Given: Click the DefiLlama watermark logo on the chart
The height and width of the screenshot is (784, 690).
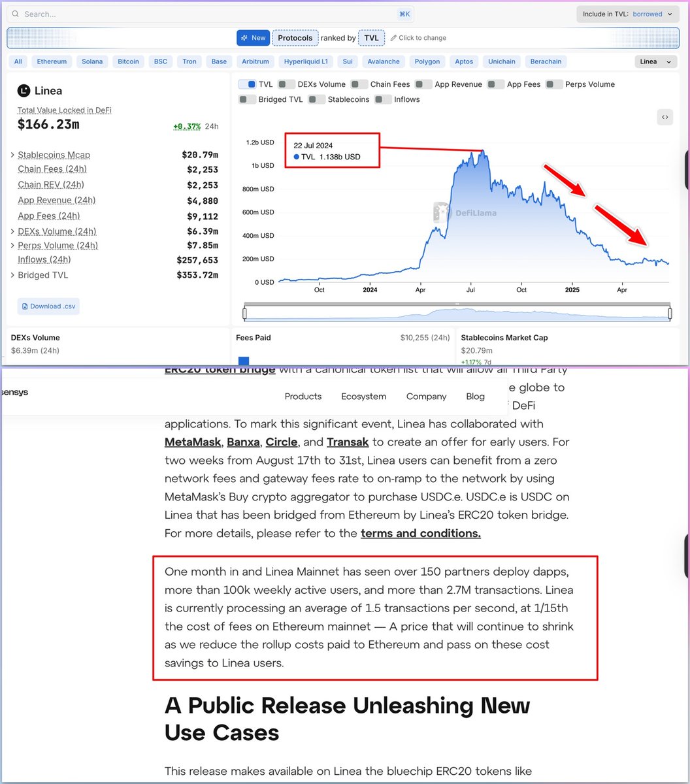Looking at the screenshot, I should (x=442, y=212).
